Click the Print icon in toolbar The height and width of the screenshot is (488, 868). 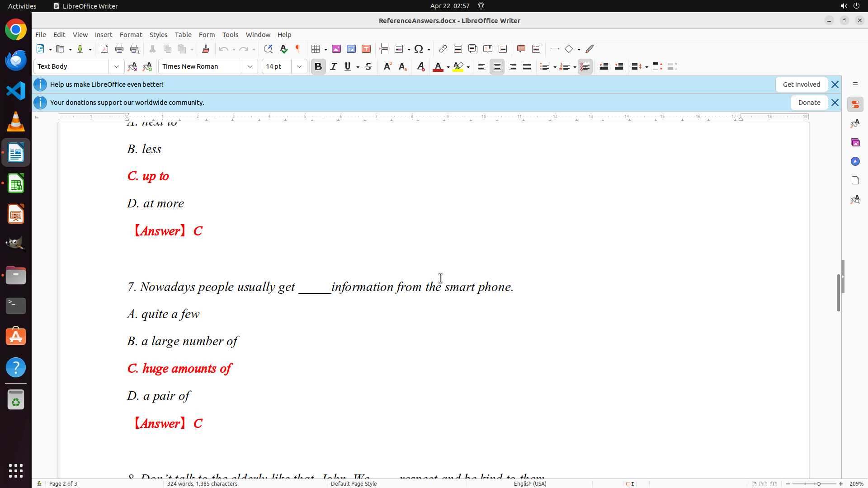[x=119, y=49]
